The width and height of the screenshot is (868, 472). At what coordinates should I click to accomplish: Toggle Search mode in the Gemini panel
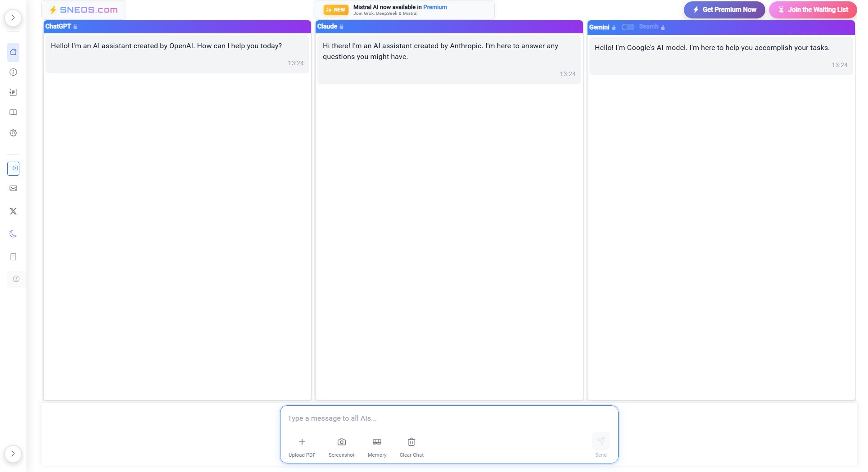pyautogui.click(x=628, y=27)
